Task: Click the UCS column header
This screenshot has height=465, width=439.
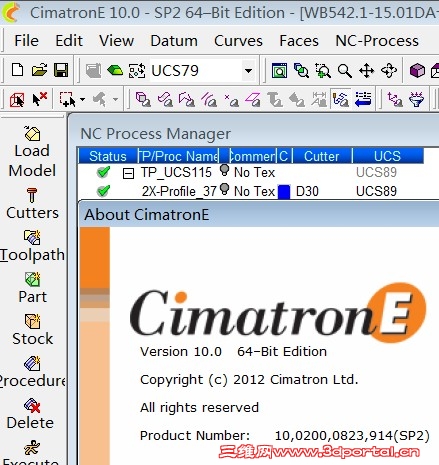Action: click(x=387, y=156)
